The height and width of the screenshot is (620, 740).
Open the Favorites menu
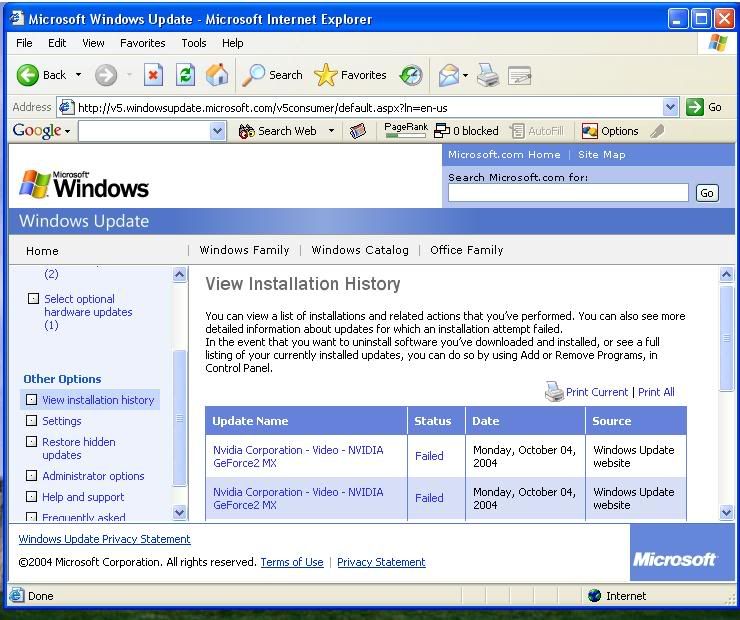[x=143, y=43]
